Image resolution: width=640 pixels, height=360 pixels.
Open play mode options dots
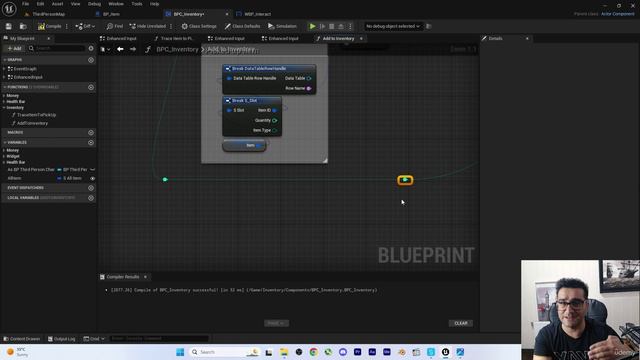tap(350, 26)
